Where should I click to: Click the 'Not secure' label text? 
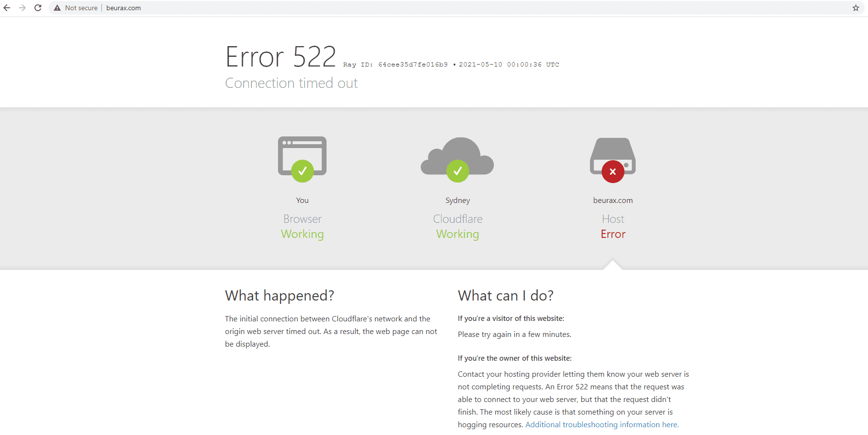click(81, 8)
